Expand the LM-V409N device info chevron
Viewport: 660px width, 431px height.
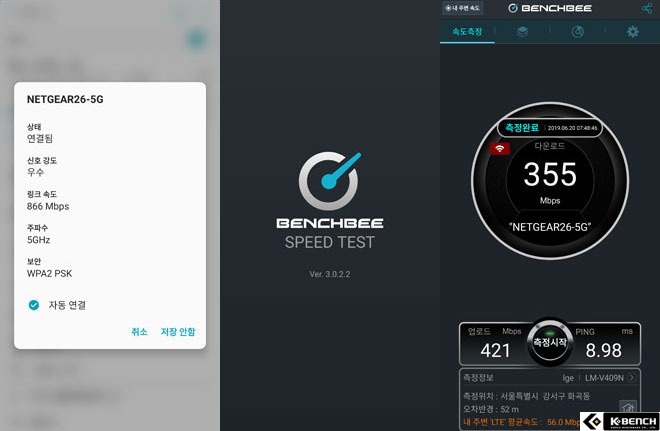tap(631, 378)
